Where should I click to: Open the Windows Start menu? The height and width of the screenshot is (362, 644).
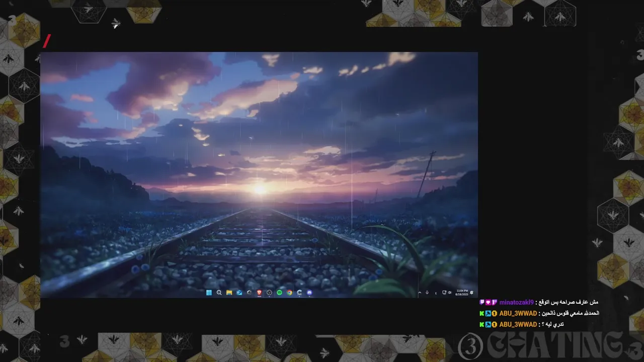(x=209, y=293)
